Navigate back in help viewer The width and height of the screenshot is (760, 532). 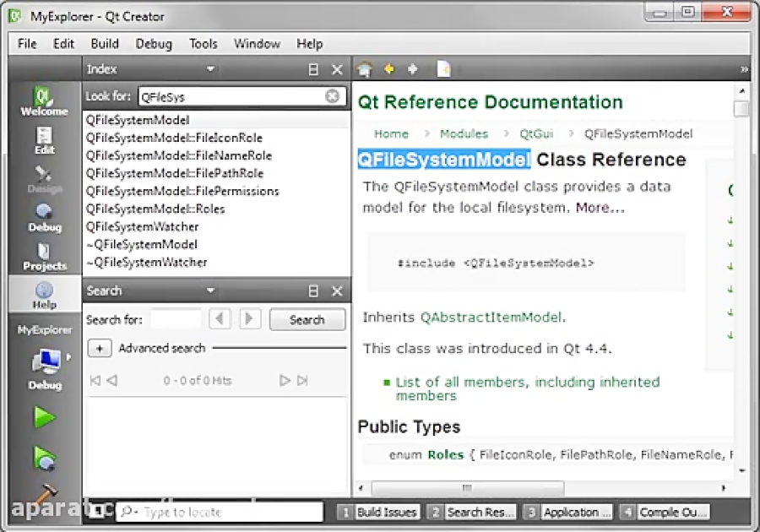tap(388, 69)
